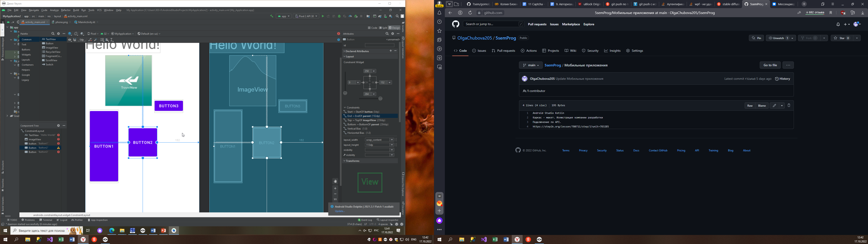868x244 pixels.
Task: Open the Pull requests tab in repository
Action: tap(503, 51)
